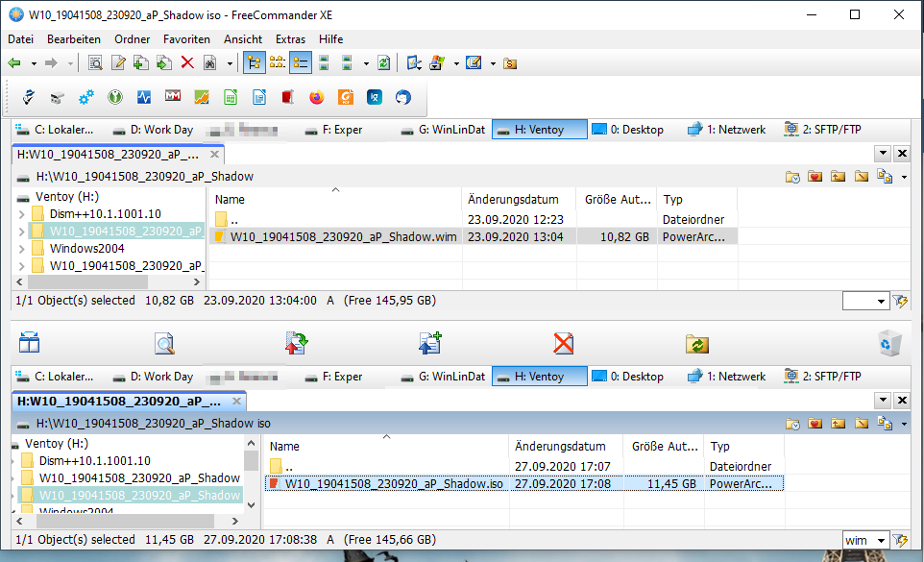The height and width of the screenshot is (562, 924).
Task: Toggle the second tree layout button
Action: 277,63
